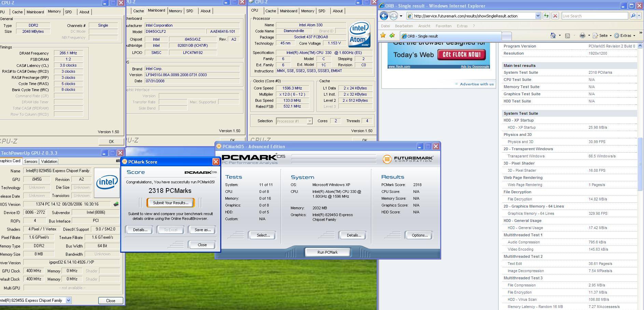Expand the address bar URL dropdown
Image resolution: width=644 pixels, height=310 pixels.
tap(538, 16)
